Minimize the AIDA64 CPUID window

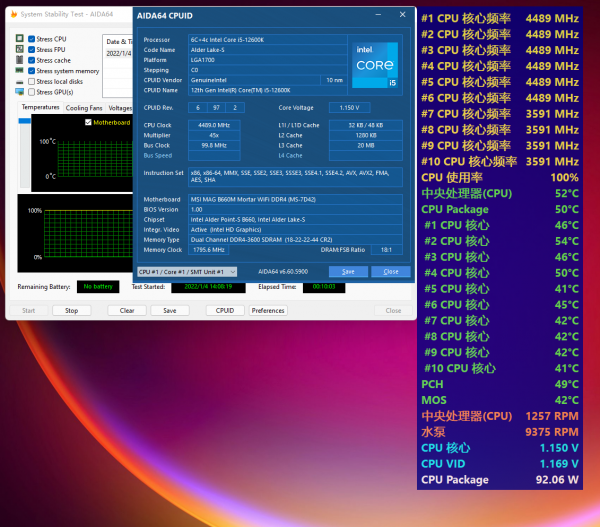(x=378, y=15)
